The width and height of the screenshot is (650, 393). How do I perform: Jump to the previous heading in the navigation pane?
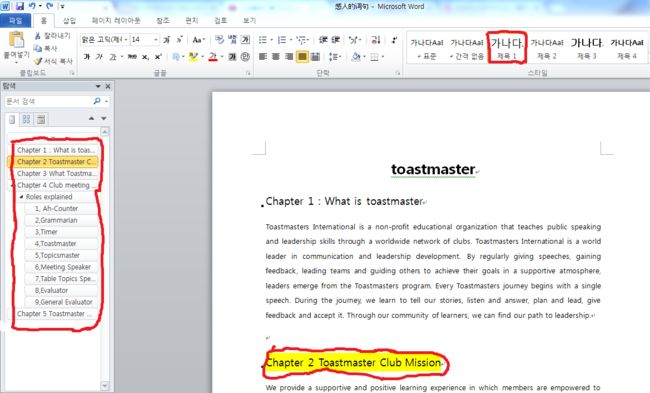(x=91, y=119)
